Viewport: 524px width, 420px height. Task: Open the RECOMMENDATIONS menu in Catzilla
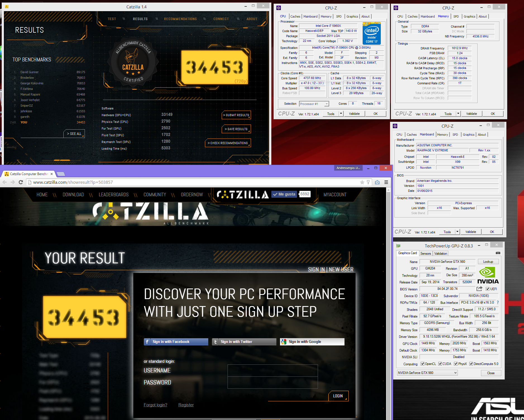(x=180, y=19)
